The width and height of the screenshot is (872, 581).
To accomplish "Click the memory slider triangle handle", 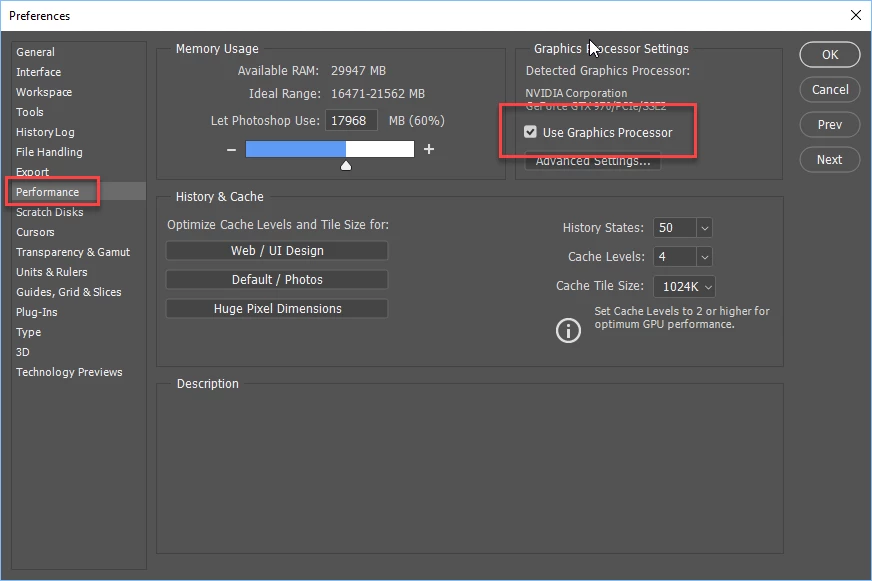I will click(x=346, y=166).
